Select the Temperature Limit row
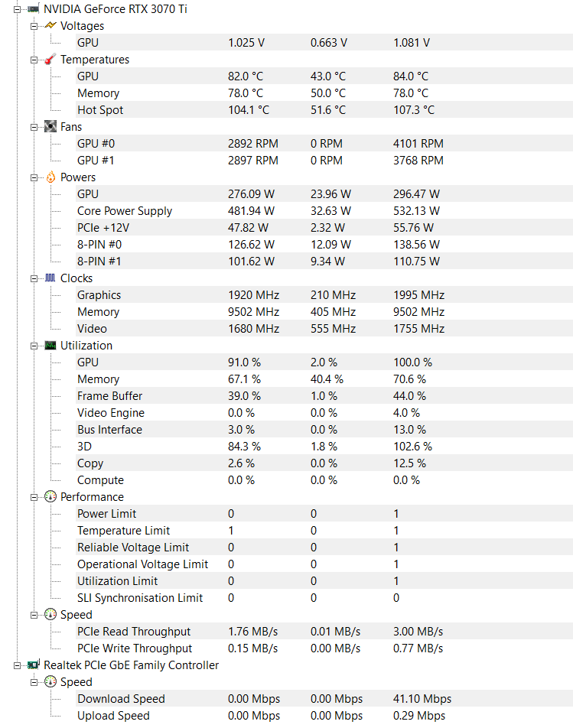This screenshot has width=573, height=728. [x=123, y=531]
